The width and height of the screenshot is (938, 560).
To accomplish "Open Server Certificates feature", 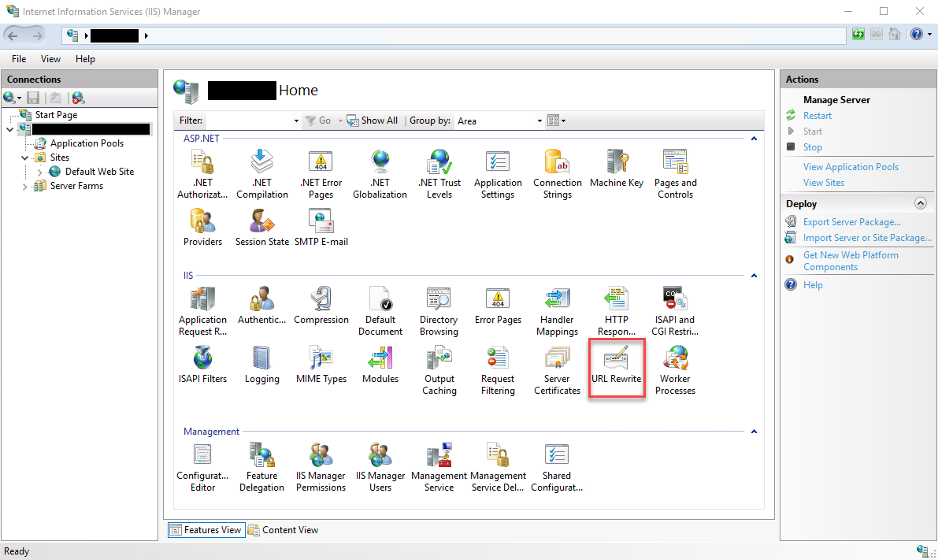I will coord(557,370).
